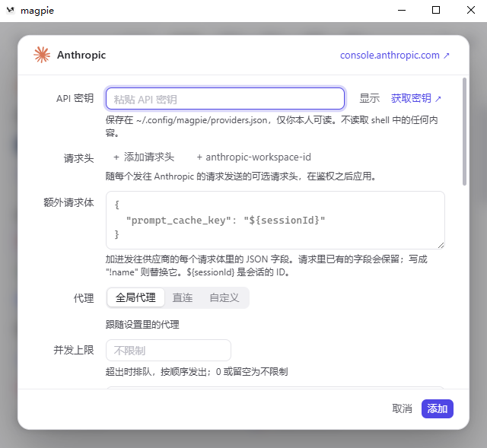Click the Anthropic title text
Viewport: 487px width, 448px height.
[81, 55]
